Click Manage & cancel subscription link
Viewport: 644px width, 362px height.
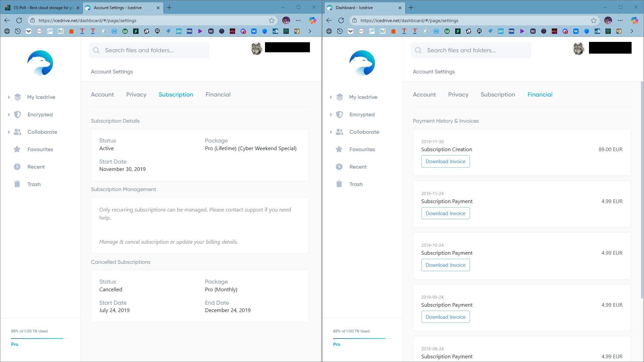coord(168,242)
